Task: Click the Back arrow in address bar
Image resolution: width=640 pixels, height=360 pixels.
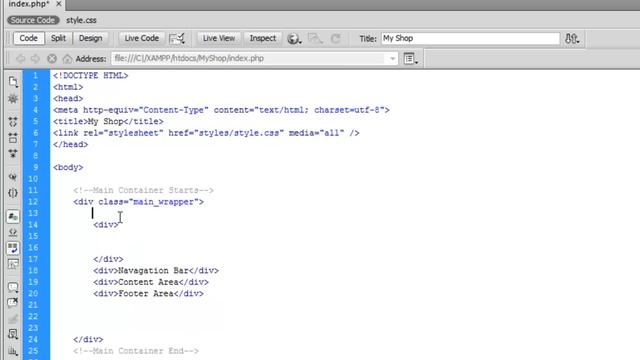Action: (x=20, y=59)
